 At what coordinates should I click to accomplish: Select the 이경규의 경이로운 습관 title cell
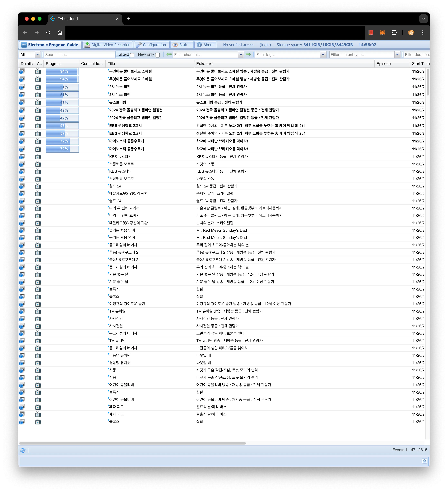pos(150,304)
